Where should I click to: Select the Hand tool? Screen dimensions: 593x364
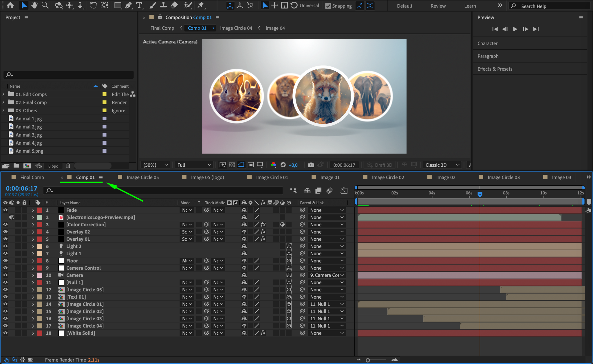[x=34, y=5]
